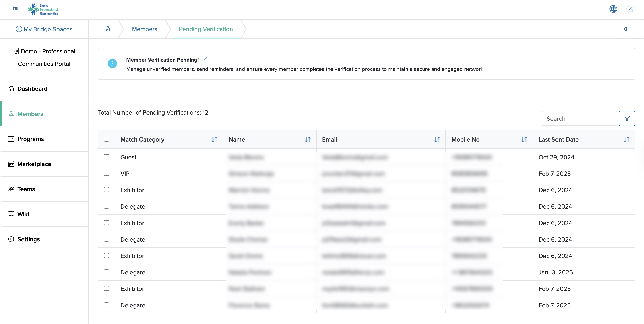The height and width of the screenshot is (324, 644).
Task: Open the user profile avatar icon
Action: [x=630, y=9]
